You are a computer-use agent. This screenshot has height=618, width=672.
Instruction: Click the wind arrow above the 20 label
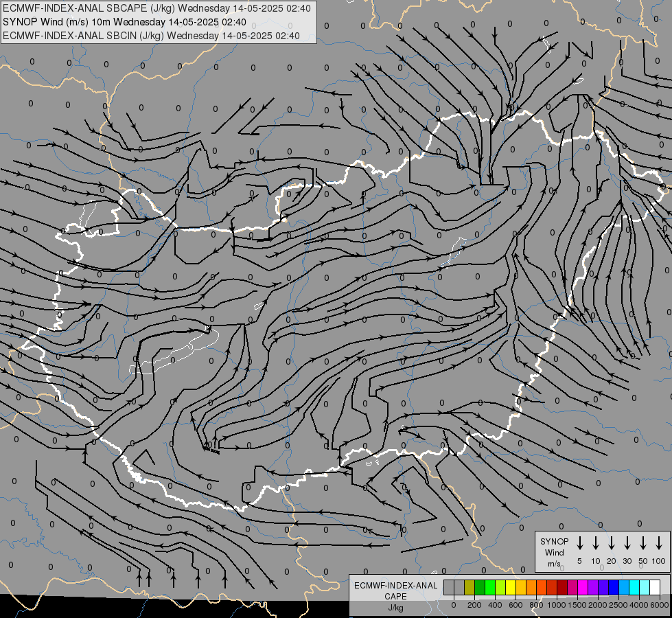tap(612, 543)
